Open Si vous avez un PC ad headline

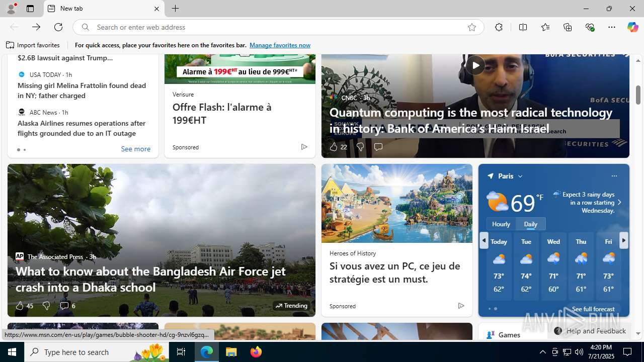click(394, 273)
